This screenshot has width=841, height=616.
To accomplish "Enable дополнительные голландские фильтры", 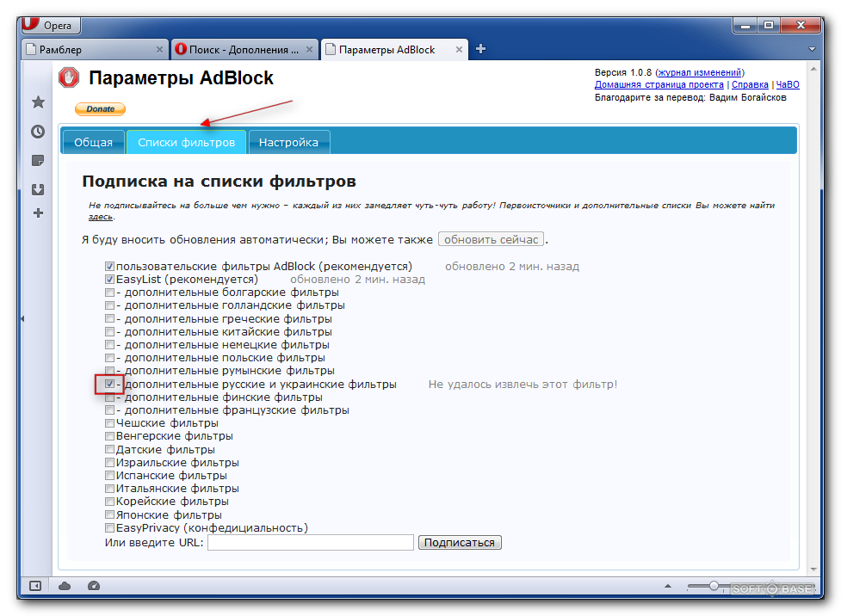I will [109, 305].
